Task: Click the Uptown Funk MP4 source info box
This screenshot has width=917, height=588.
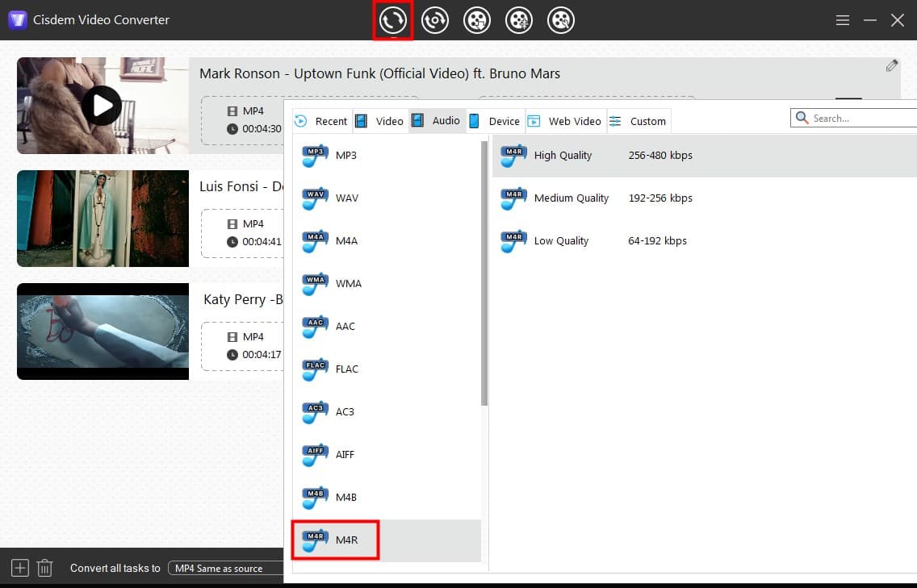Action: tap(243, 120)
